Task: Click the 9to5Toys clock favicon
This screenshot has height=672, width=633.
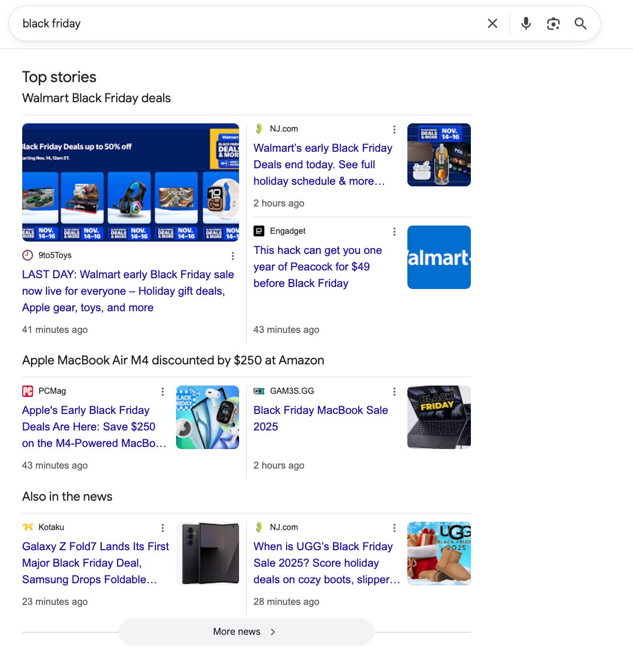Action: pos(27,255)
